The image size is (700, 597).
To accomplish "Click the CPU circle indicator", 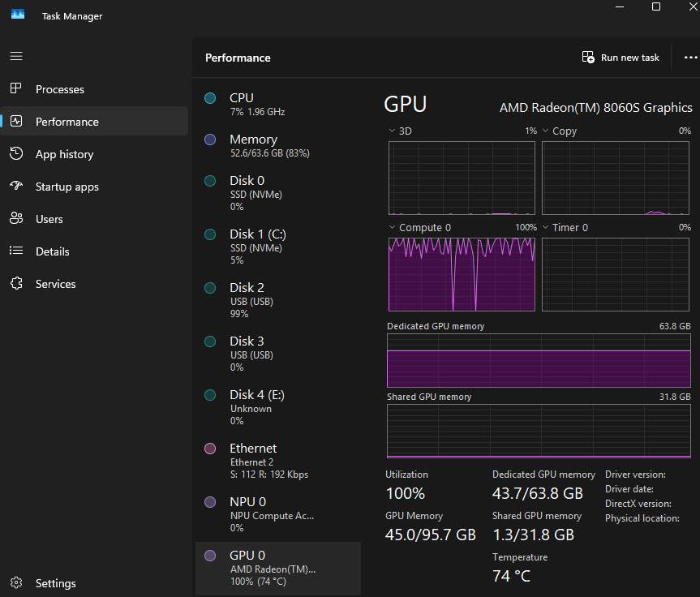I will [x=210, y=98].
